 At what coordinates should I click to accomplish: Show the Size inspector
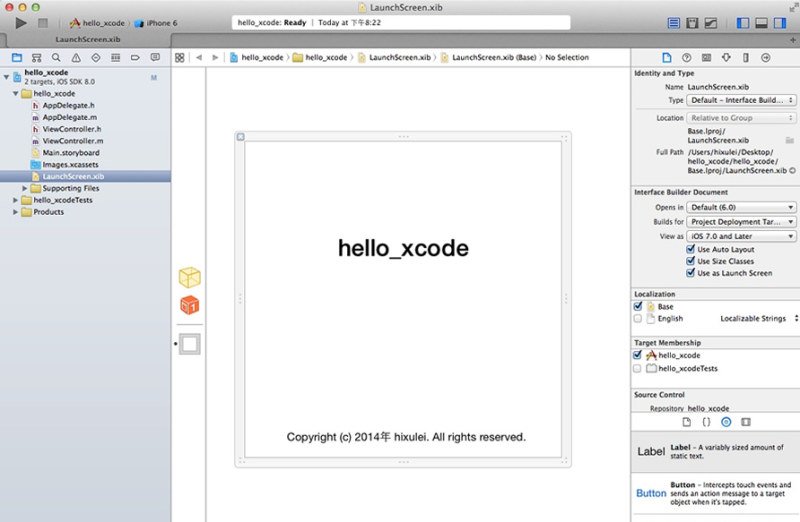(746, 58)
